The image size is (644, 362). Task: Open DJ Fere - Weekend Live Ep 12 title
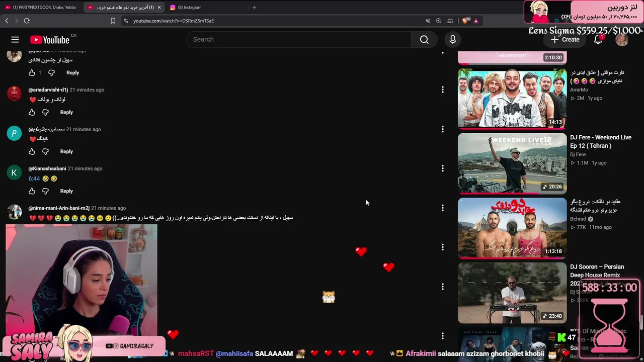601,142
